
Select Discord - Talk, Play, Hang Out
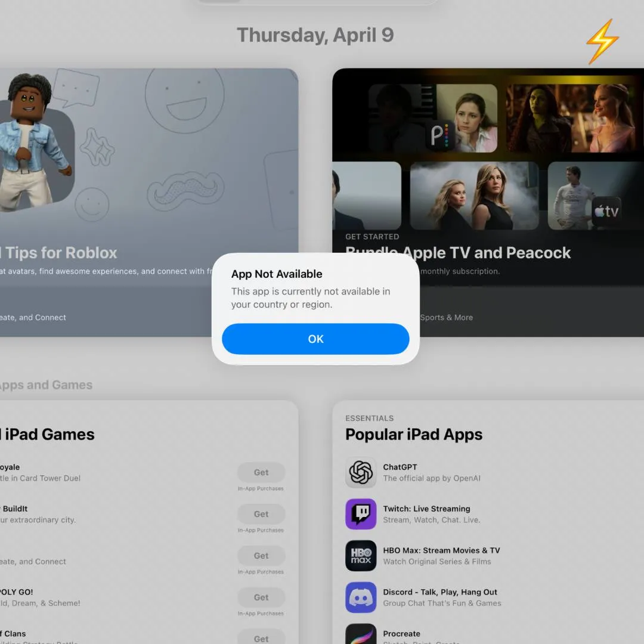tap(440, 592)
